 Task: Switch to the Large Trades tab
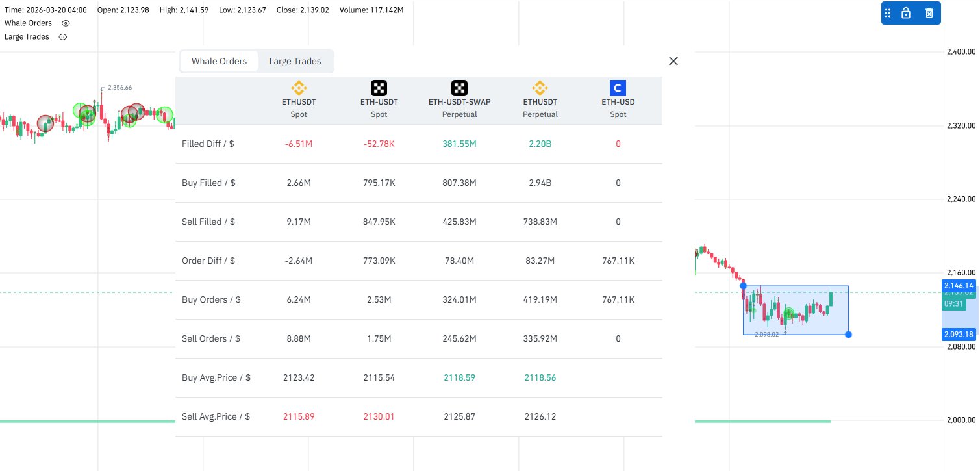295,61
